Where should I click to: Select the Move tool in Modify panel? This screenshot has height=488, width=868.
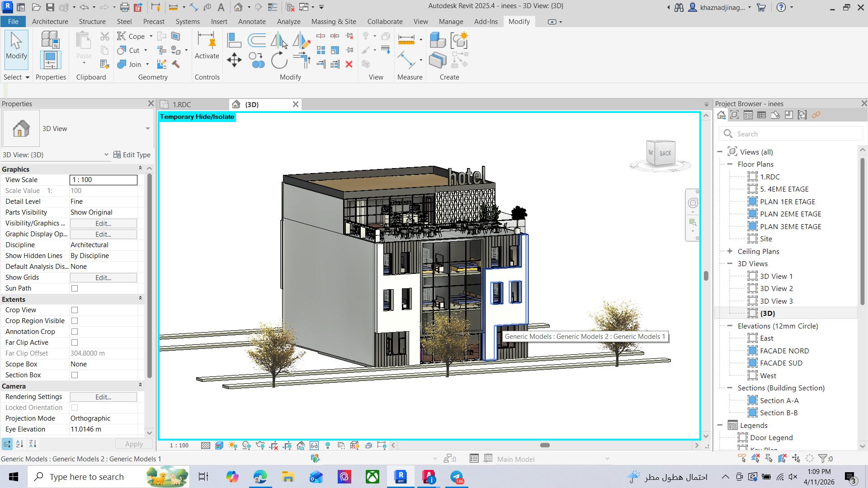pos(234,60)
